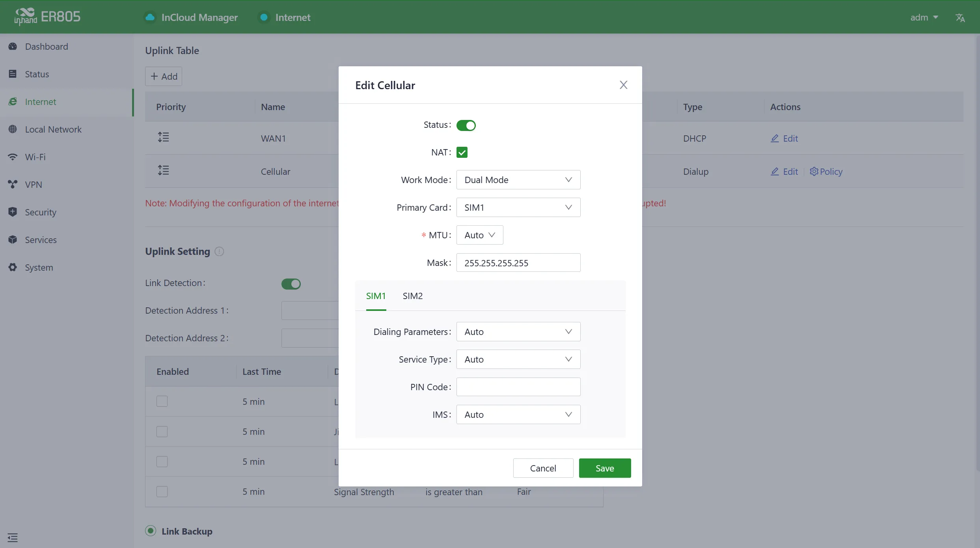Screen dimensions: 980x548
Task: Click the inhand ER805 logo
Action: 47,17
